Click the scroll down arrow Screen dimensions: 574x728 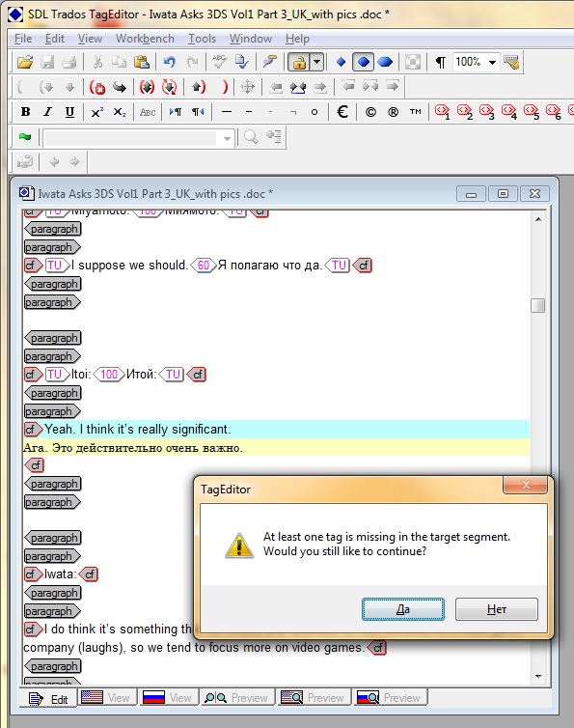(538, 677)
